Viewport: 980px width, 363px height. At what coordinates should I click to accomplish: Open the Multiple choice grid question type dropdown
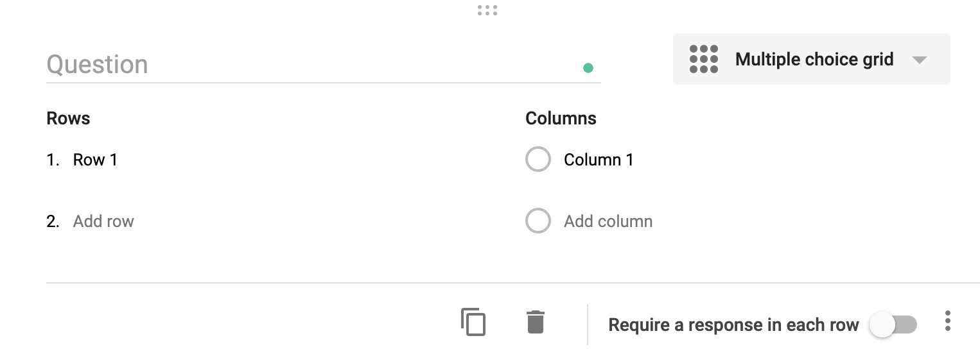point(814,60)
